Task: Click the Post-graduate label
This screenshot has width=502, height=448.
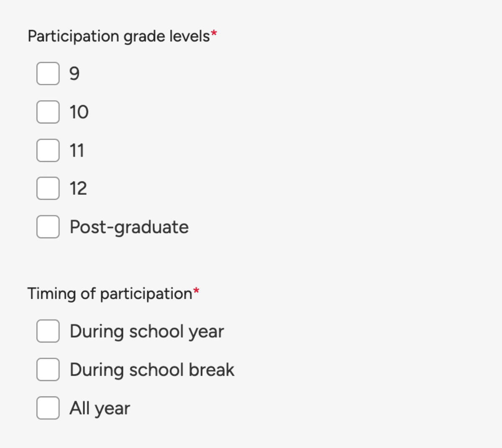Action: pos(129,227)
